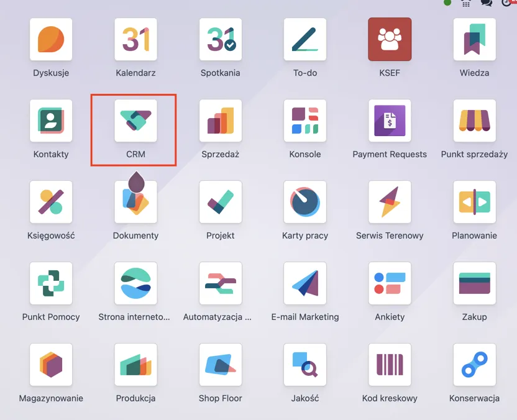The height and width of the screenshot is (420, 517).
Task: Open the Konserwacja app
Action: [475, 365]
